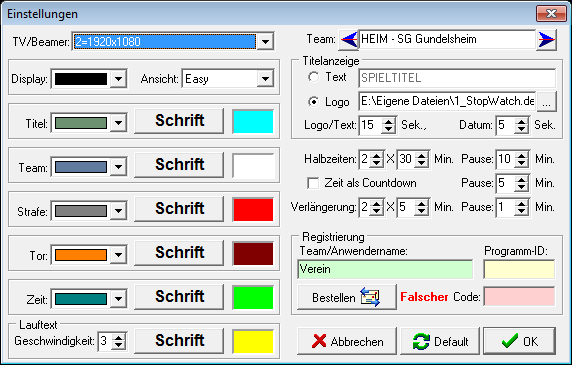
Task: Increase the Logo/Text seconds spinner
Action: coord(389,121)
